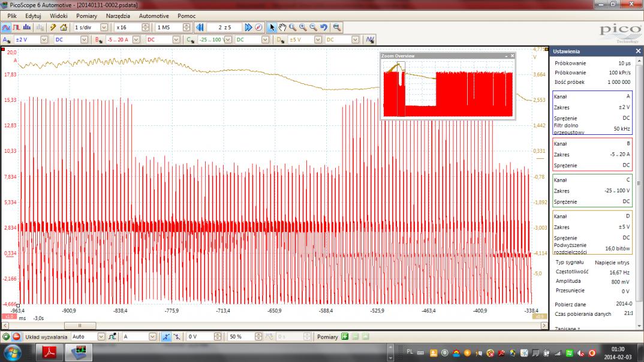
Task: Open the Pomiary menu
Action: pyautogui.click(x=86, y=16)
